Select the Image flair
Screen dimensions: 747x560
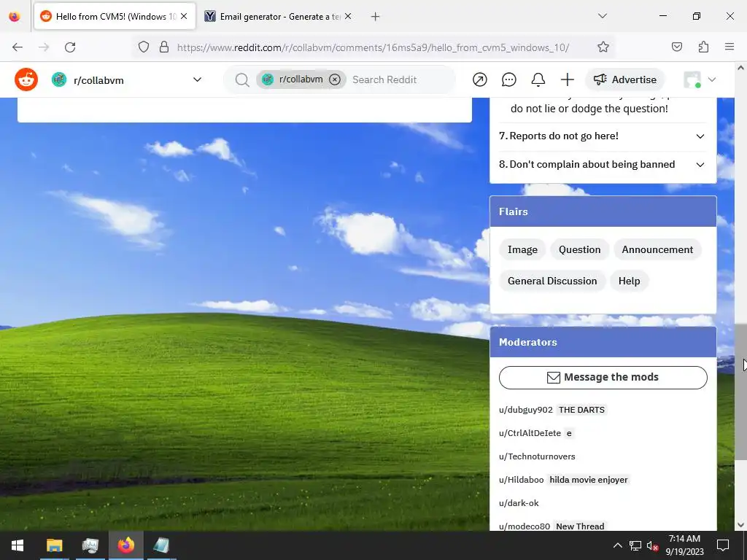522,249
